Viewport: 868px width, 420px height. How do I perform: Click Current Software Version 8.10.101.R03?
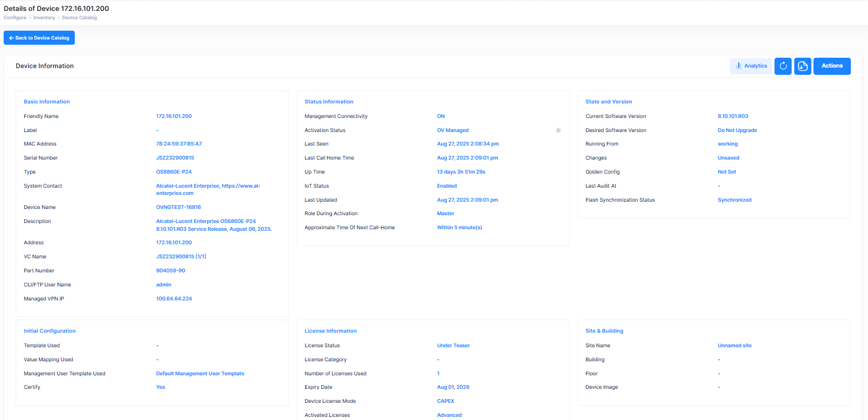[x=733, y=116]
